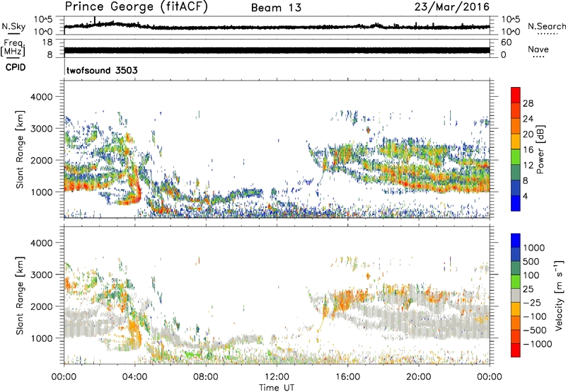Click the '3000' tick of the velocity panel
Viewport: 566px width, 392px height.
tap(41, 275)
